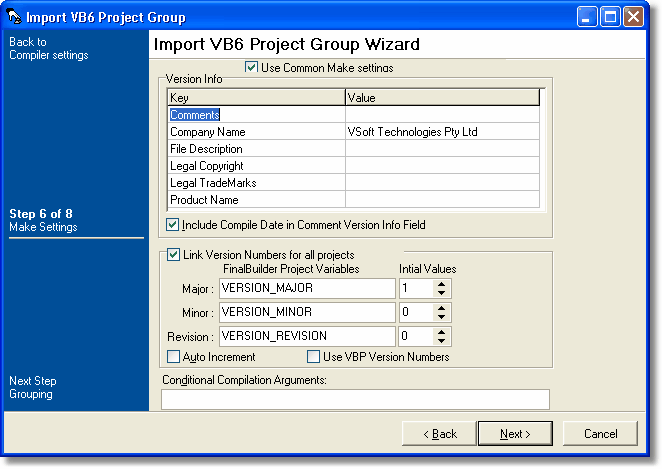Click the VERSION_MINOR variable field
This screenshot has width=662, height=469.
point(307,312)
